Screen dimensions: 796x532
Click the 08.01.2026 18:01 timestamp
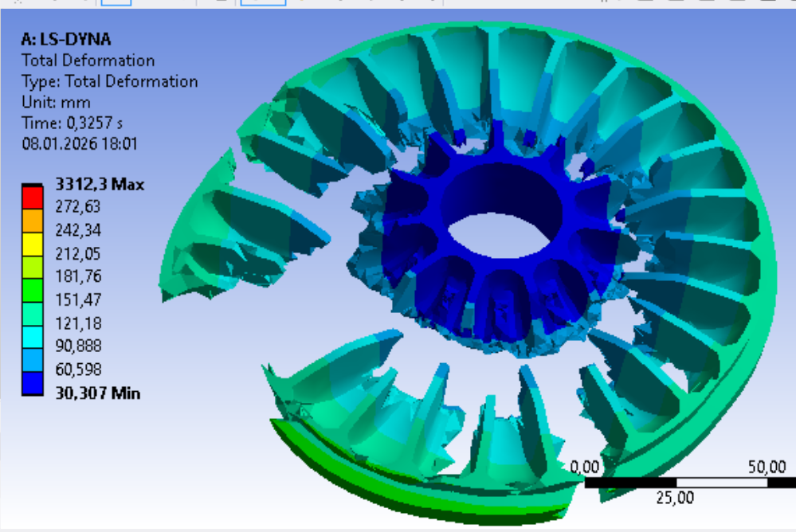click(x=80, y=143)
